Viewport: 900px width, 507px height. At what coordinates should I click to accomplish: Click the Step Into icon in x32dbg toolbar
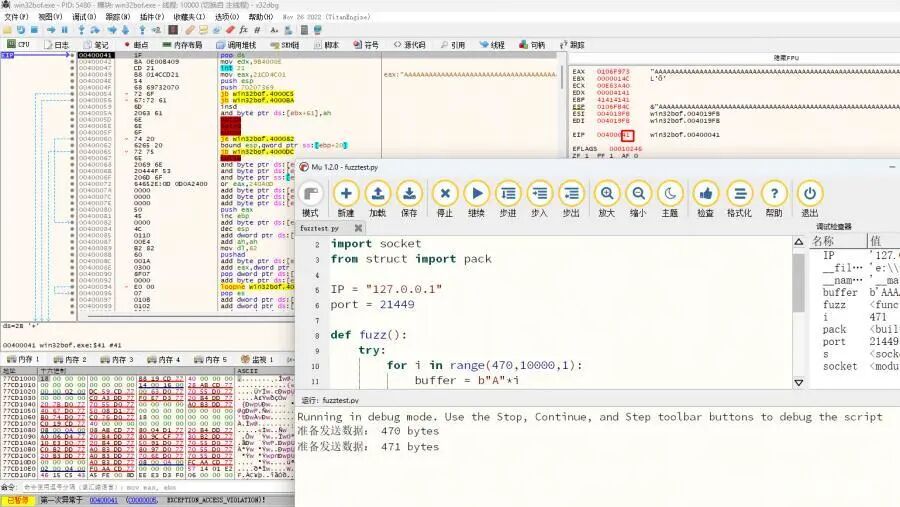pyautogui.click(x=82, y=30)
